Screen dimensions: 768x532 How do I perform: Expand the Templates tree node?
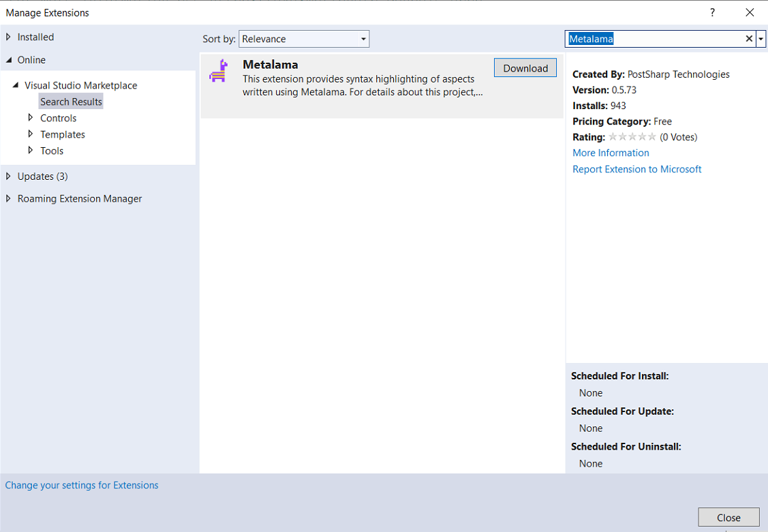[31, 134]
